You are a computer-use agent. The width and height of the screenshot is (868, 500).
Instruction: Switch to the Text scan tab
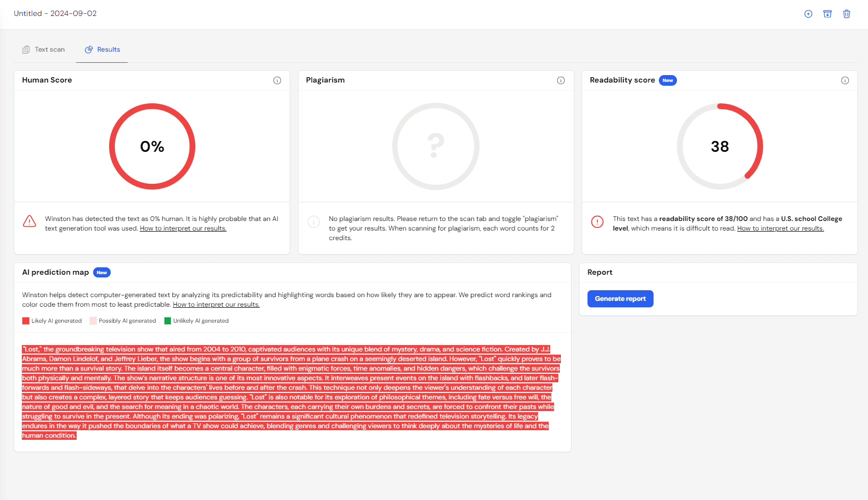pos(44,50)
